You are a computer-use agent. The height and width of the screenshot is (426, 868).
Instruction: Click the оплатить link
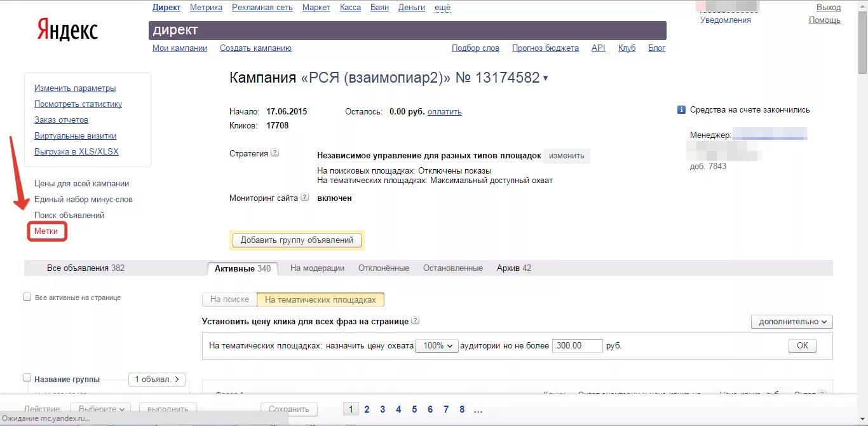click(x=445, y=112)
